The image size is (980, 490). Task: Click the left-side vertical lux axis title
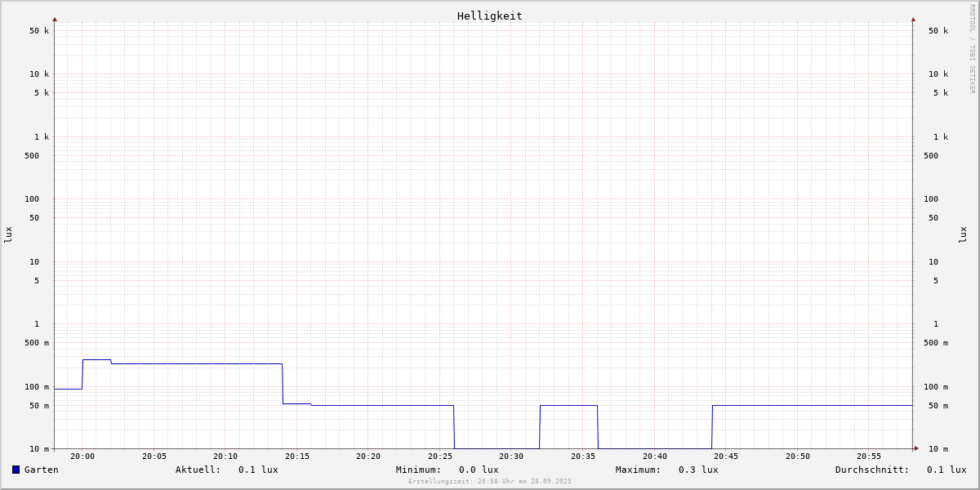pos(8,234)
